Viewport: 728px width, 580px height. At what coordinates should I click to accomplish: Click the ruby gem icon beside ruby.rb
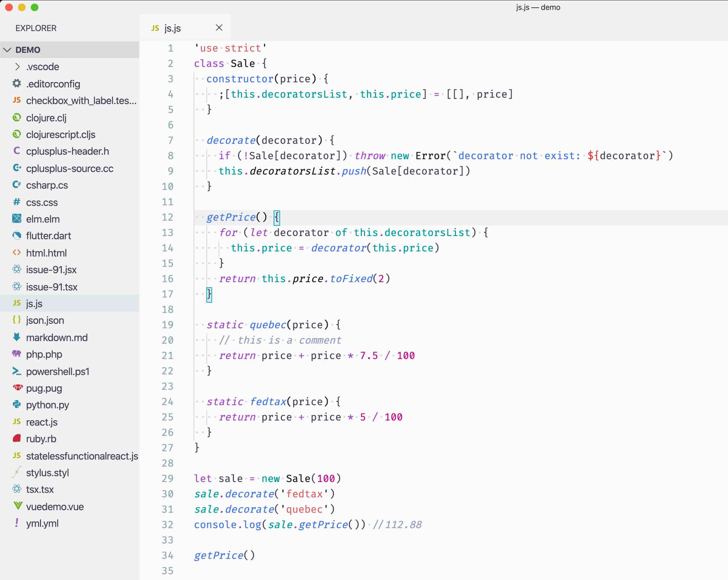pos(17,438)
